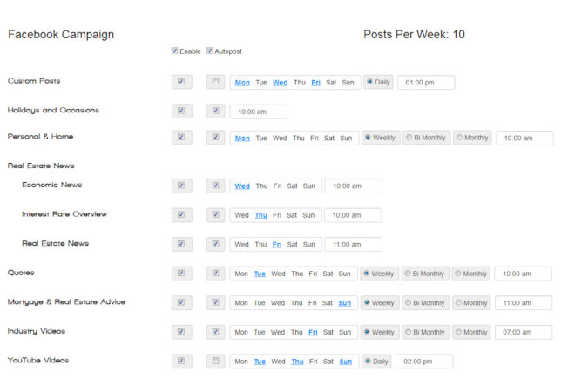Select Monthly radio for Quotes

[x=471, y=274]
